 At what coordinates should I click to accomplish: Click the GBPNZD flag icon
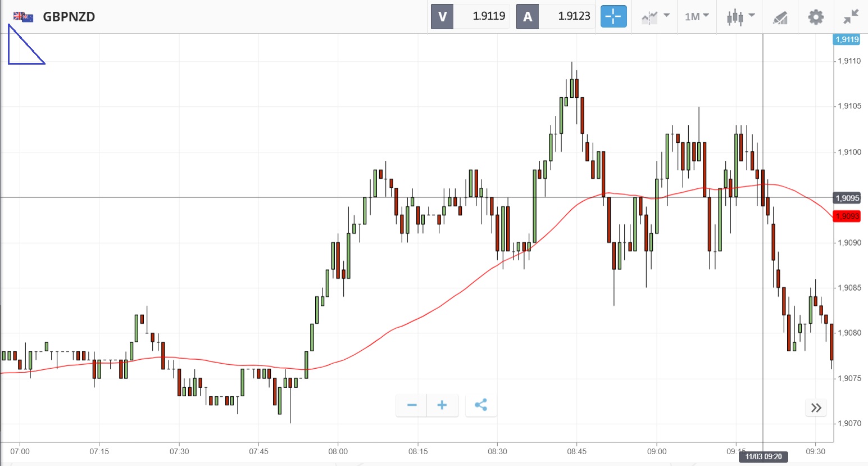pos(24,17)
